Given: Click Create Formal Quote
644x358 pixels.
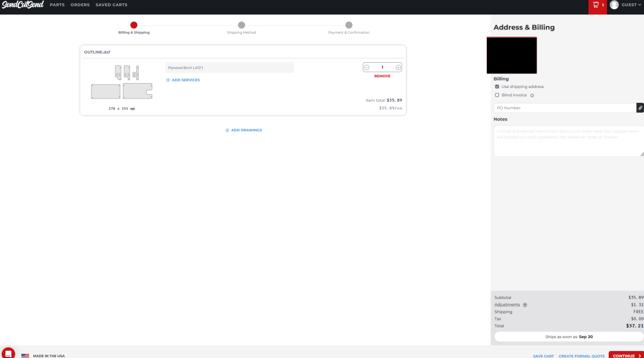Looking at the screenshot, I should 582,356.
